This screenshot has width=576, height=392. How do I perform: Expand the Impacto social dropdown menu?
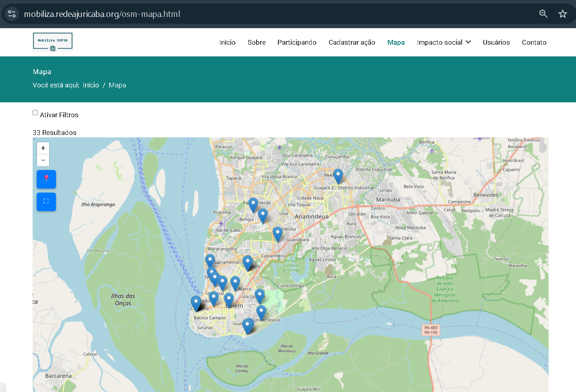pyautogui.click(x=444, y=42)
